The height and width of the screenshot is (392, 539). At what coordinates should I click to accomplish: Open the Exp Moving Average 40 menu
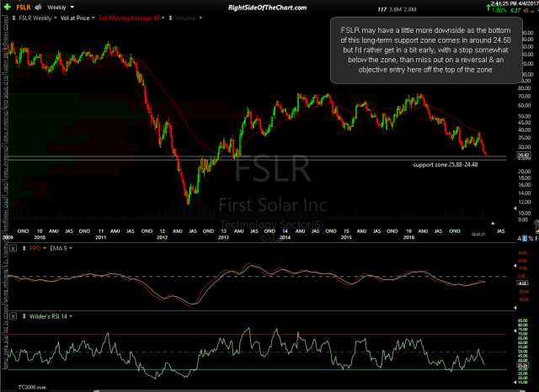coord(131,18)
